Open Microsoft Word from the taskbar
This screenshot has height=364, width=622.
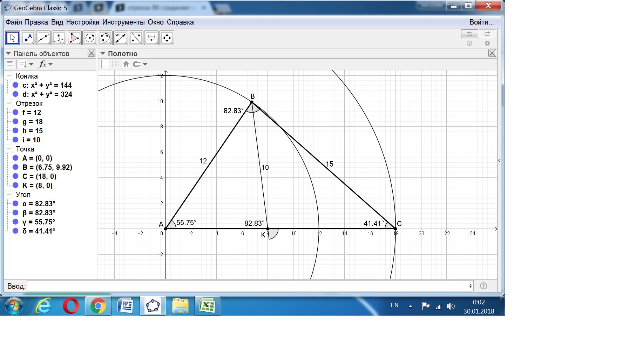point(126,306)
